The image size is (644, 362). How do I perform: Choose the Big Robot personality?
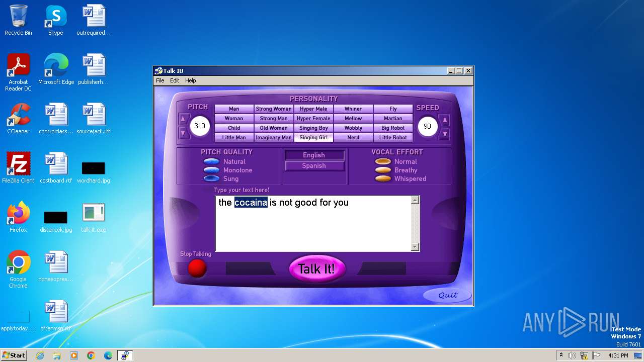coord(393,128)
